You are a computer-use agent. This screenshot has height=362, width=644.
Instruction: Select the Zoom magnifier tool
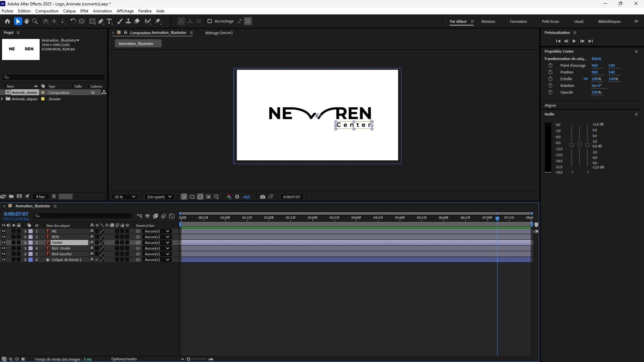[x=35, y=21]
